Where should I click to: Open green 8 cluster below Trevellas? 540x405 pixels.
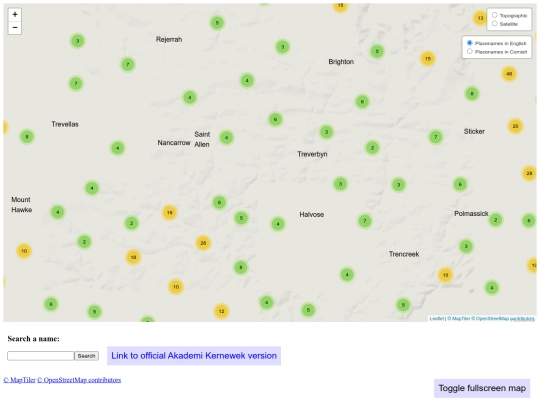[x=27, y=137]
